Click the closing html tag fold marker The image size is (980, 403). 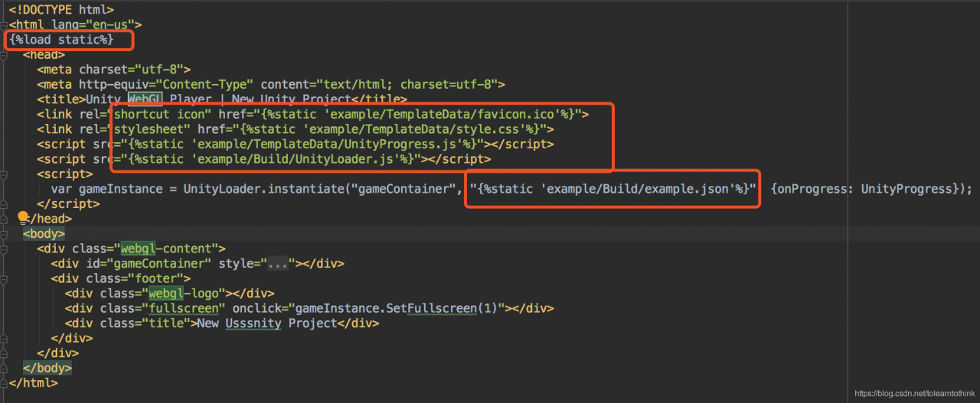pyautogui.click(x=4, y=382)
